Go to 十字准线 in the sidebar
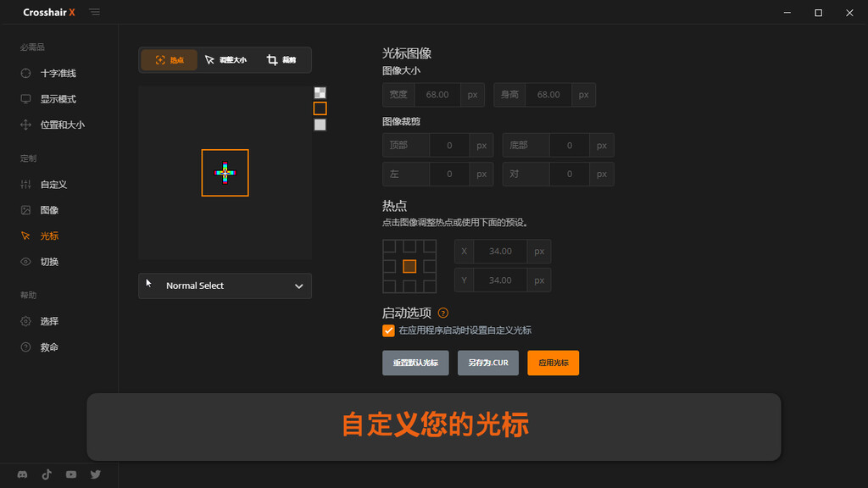The height and width of the screenshot is (488, 868). [x=58, y=74]
